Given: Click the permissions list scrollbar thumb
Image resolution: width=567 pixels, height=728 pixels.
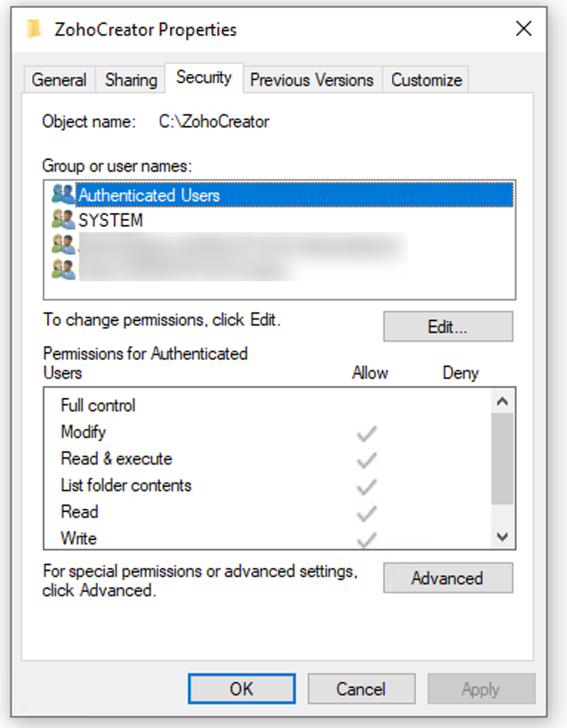Looking at the screenshot, I should pyautogui.click(x=502, y=459).
